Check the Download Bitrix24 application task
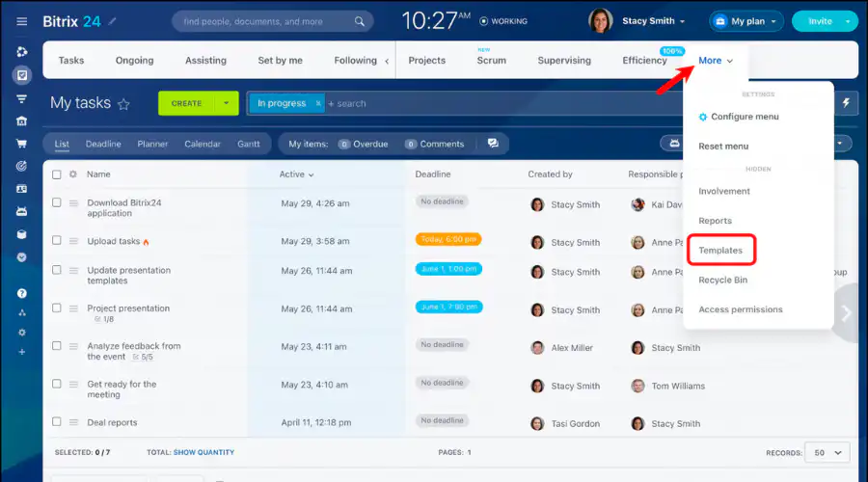 pyautogui.click(x=57, y=202)
